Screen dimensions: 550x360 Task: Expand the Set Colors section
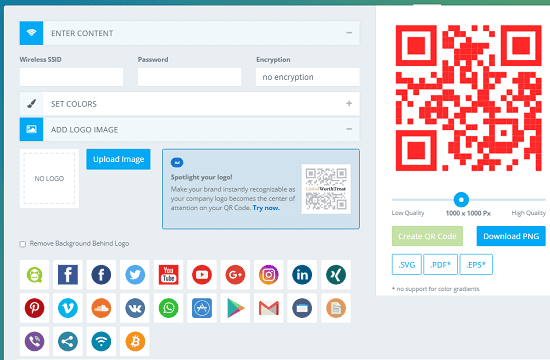(x=349, y=104)
